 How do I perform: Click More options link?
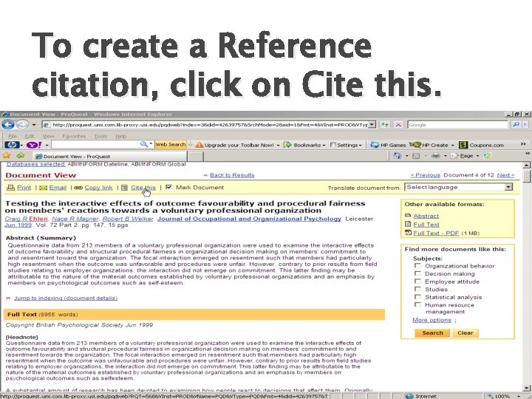(432, 320)
